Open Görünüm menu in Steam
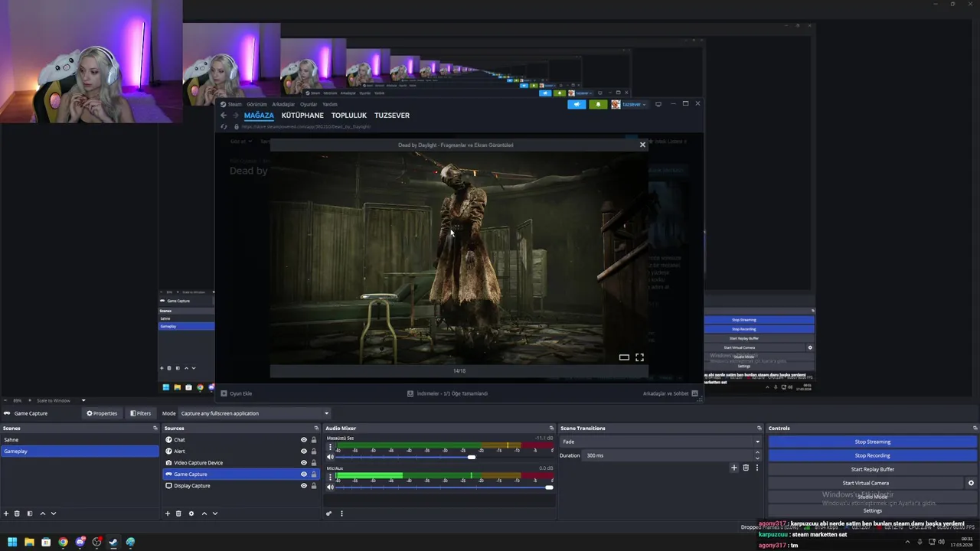The height and width of the screenshot is (551, 980). (256, 104)
